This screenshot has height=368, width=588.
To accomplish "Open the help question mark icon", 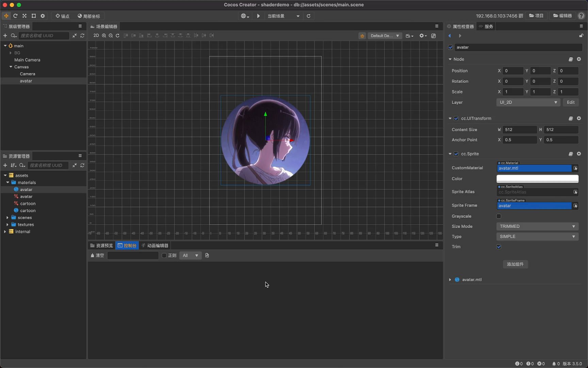I will pyautogui.click(x=581, y=16).
